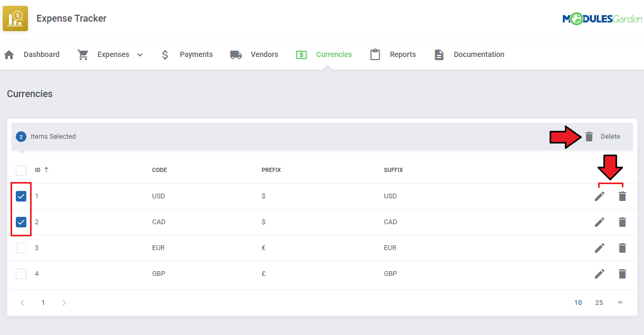Click the Documentation file icon
Image resolution: width=644 pixels, height=335 pixels.
pos(439,54)
